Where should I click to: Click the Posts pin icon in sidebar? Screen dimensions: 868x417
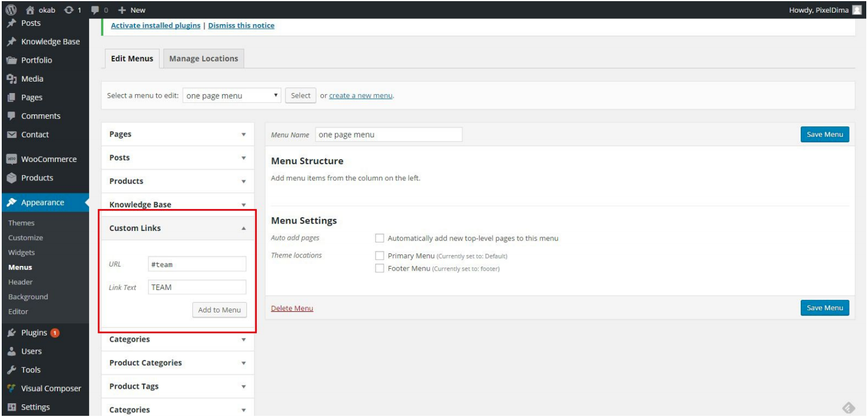tap(11, 23)
